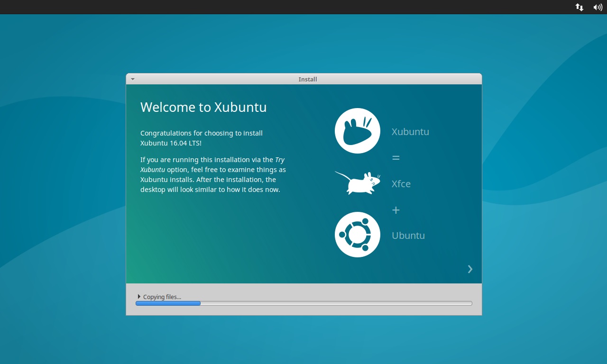Click the equals sign between logos
The width and height of the screenshot is (607, 364).
(396, 158)
